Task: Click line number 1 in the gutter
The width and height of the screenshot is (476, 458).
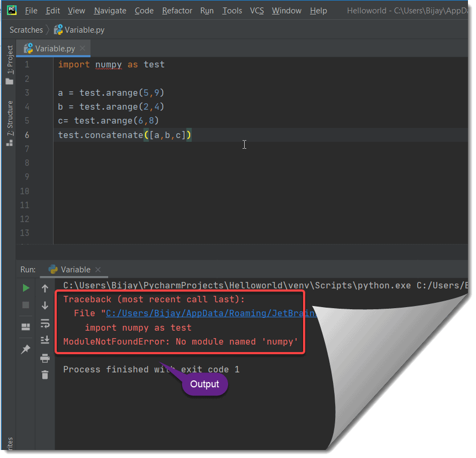Action: (27, 64)
